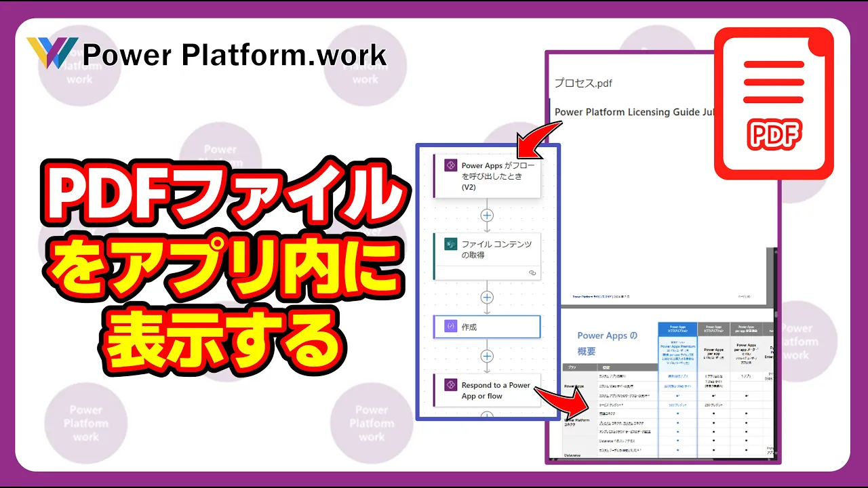Open 'Respond to a Power App or flow' card
Screen dimensions: 868x488
point(487,390)
